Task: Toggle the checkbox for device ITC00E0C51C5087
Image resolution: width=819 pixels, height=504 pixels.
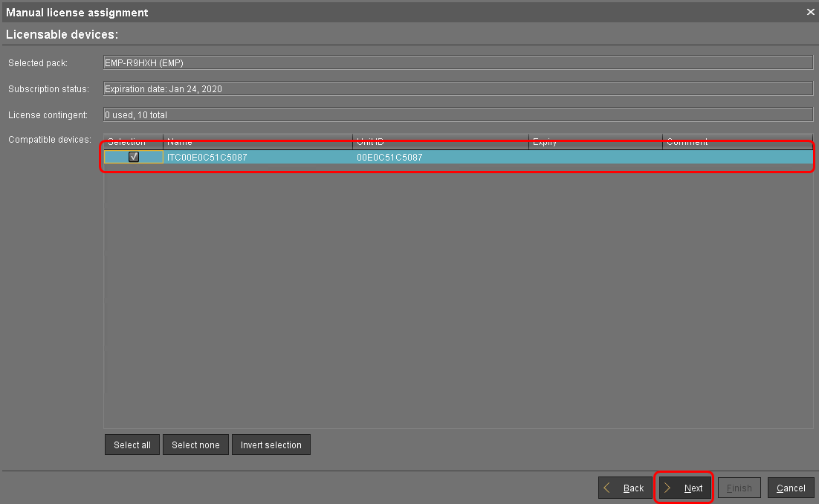Action: [x=134, y=157]
